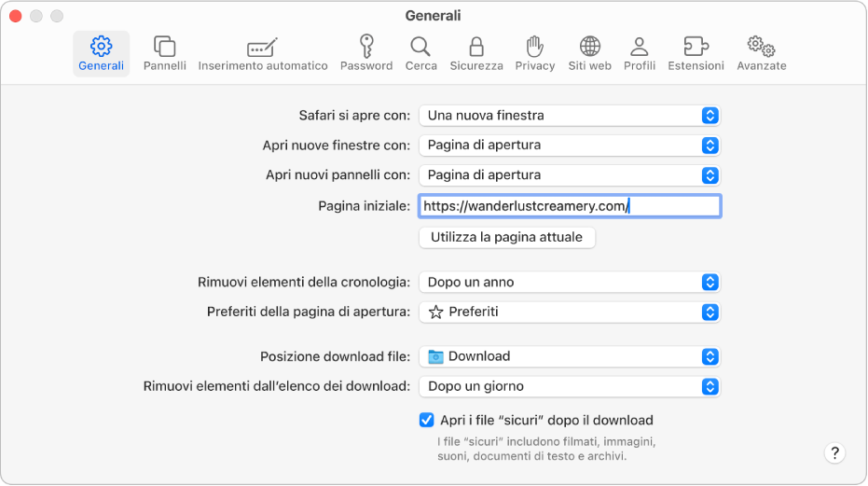This screenshot has height=486, width=868.
Task: Click the Profili person icon
Action: (640, 47)
